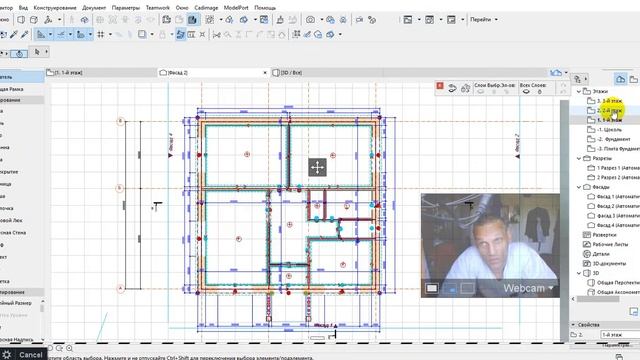Open the Guide Lines options dropdown arrow
This screenshot has height=360, width=640.
pyautogui.click(x=51, y=35)
